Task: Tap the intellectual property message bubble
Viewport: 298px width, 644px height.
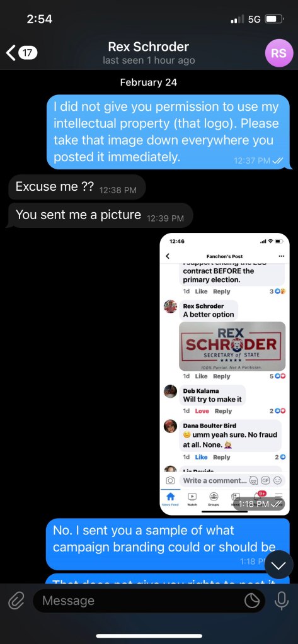Action: [x=169, y=132]
